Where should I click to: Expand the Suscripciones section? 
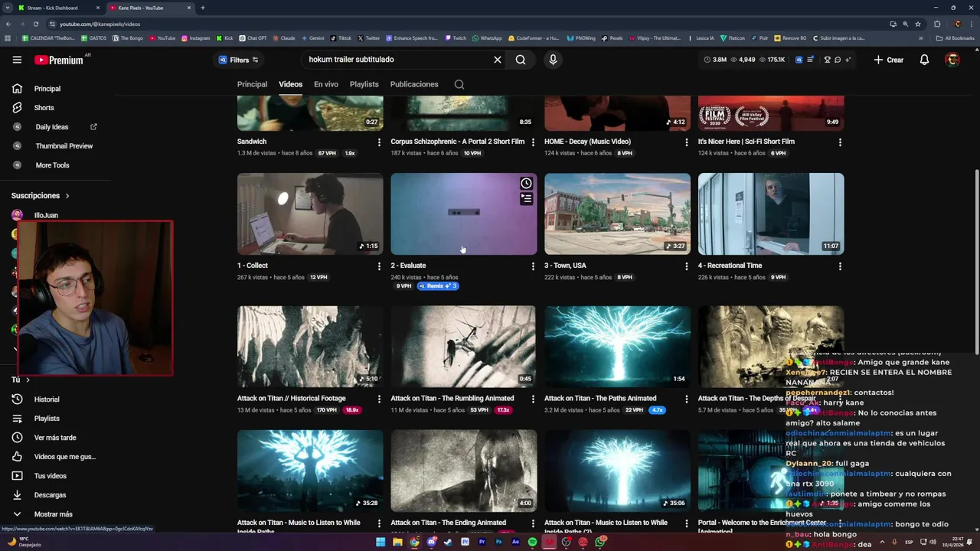pos(41,196)
